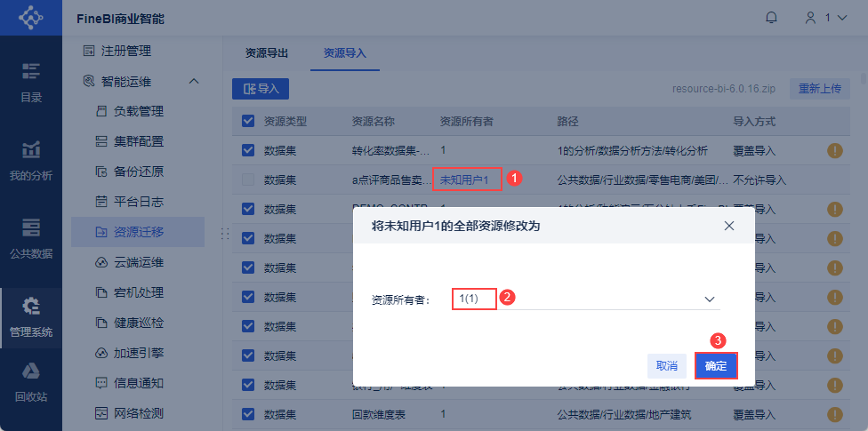The height and width of the screenshot is (431, 868).
Task: Click the 重新上传 button
Action: click(820, 89)
